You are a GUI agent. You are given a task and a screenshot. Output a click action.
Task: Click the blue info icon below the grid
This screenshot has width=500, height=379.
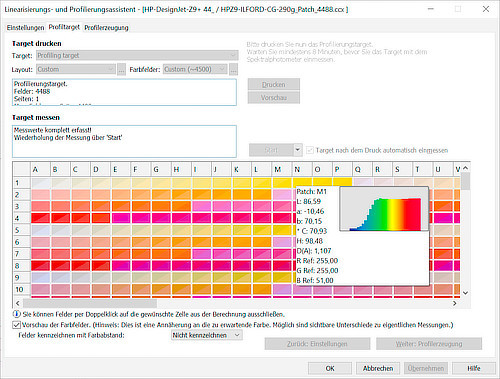click(x=16, y=314)
